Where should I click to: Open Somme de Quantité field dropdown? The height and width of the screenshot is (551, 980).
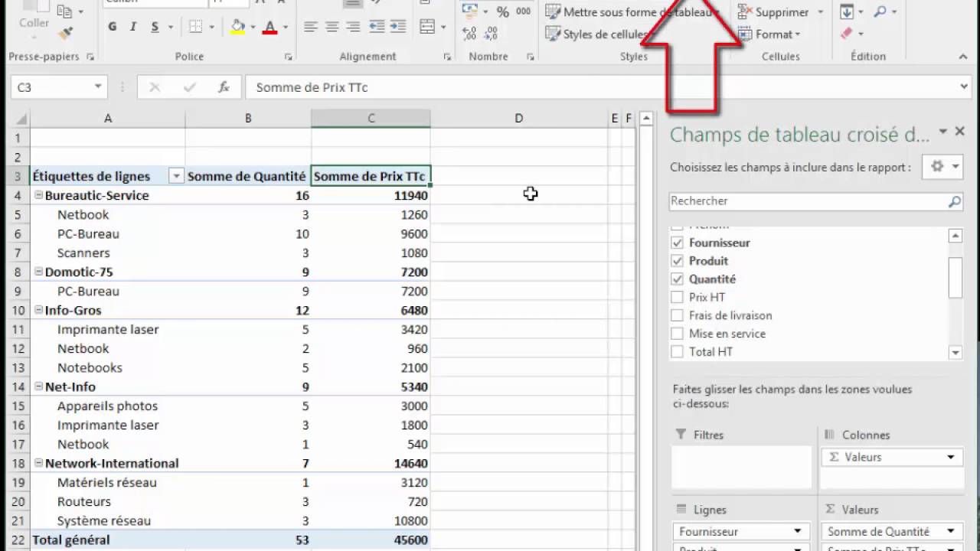click(x=950, y=531)
